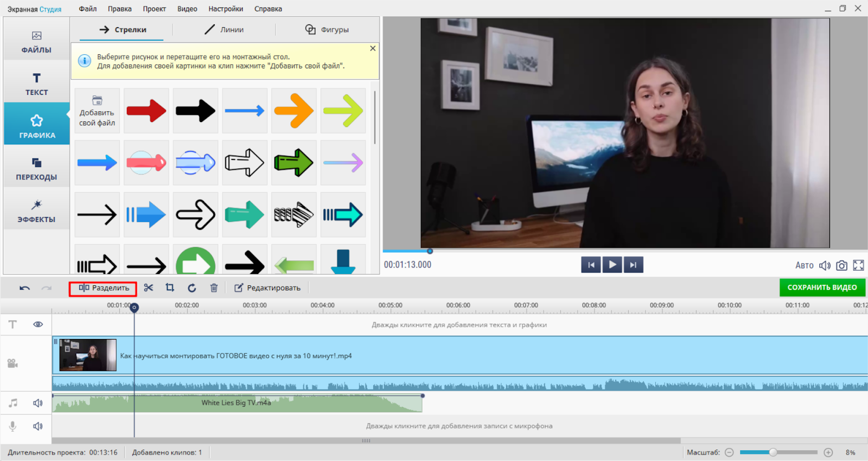Undo the last action

tap(24, 288)
